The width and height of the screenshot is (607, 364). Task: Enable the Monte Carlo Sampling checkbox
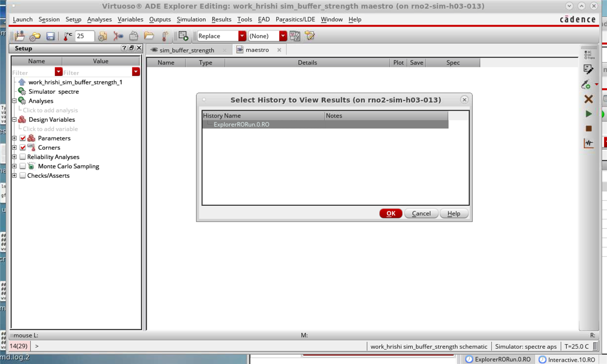tap(23, 166)
